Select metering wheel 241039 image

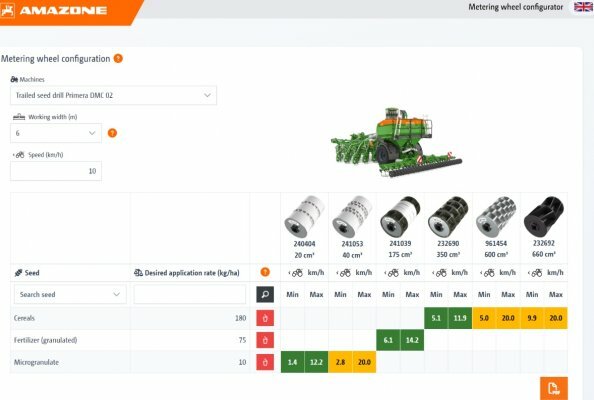pyautogui.click(x=400, y=217)
